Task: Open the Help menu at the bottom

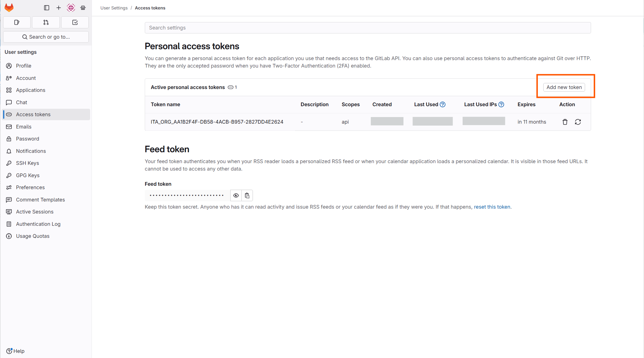Action: (x=15, y=351)
